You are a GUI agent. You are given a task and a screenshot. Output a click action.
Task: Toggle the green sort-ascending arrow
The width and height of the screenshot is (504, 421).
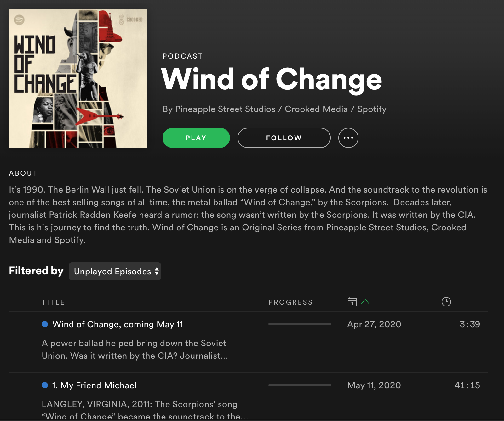pos(365,301)
